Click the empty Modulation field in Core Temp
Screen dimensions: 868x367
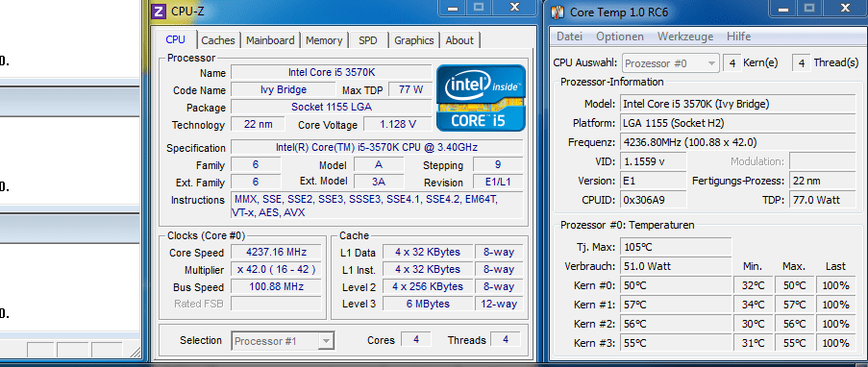click(x=822, y=161)
